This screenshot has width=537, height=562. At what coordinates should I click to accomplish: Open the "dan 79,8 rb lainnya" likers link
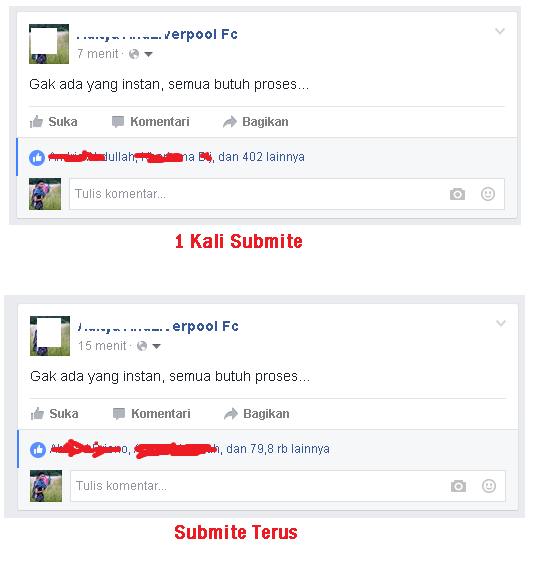(x=278, y=449)
